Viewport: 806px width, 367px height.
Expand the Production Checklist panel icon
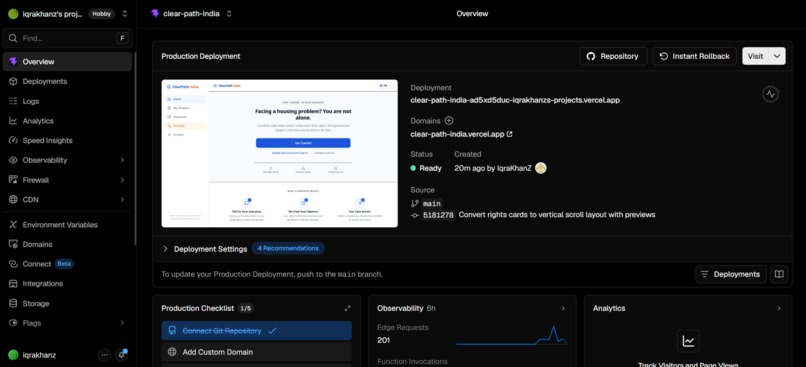point(347,308)
